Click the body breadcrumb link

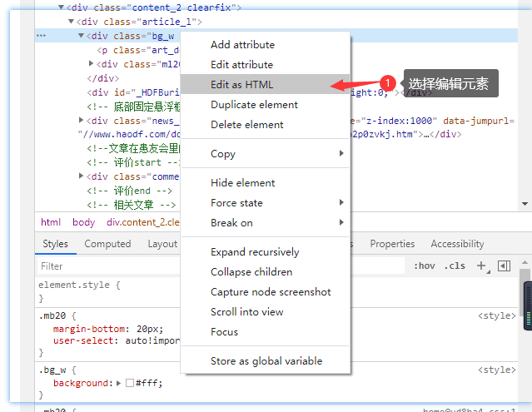click(x=83, y=222)
